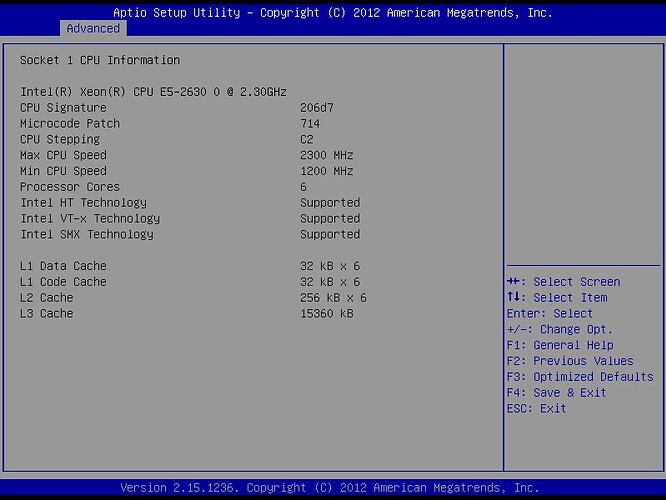Select the Intel SMX Technology label

87,234
